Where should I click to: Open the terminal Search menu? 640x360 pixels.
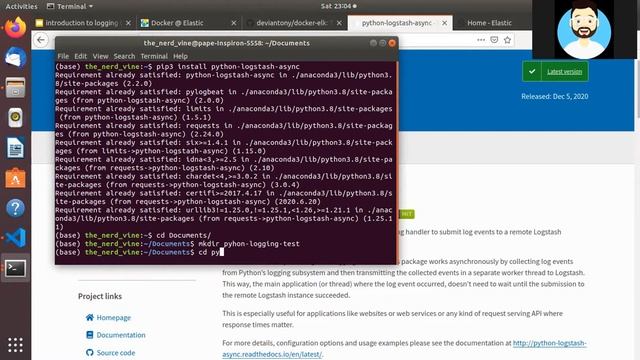coord(124,56)
